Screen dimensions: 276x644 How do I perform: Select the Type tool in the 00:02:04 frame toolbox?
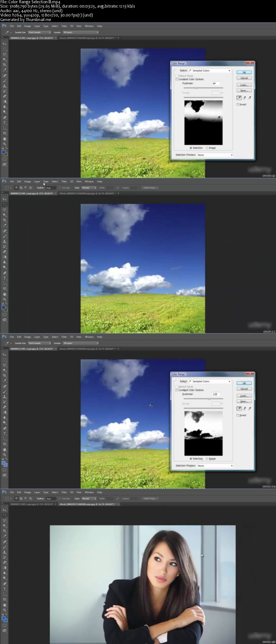(5, 434)
